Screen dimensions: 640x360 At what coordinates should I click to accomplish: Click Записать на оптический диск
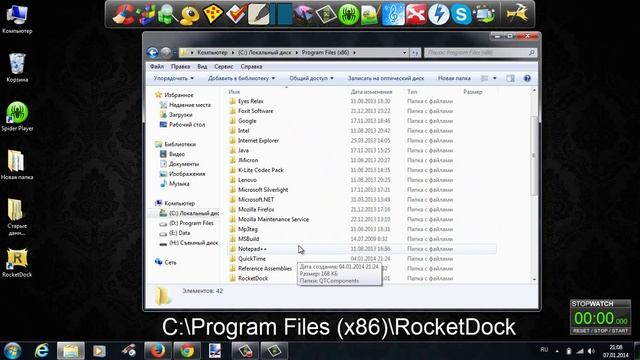click(x=386, y=78)
